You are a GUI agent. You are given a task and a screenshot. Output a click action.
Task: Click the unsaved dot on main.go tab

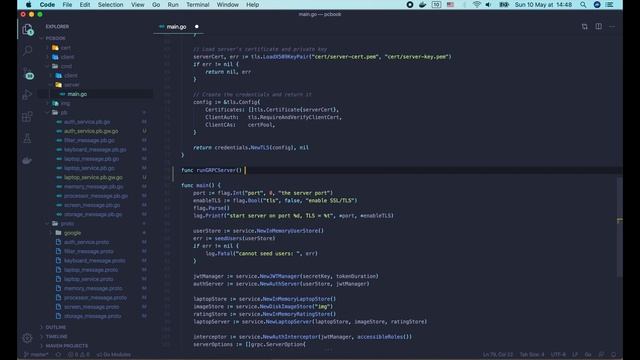[197, 27]
